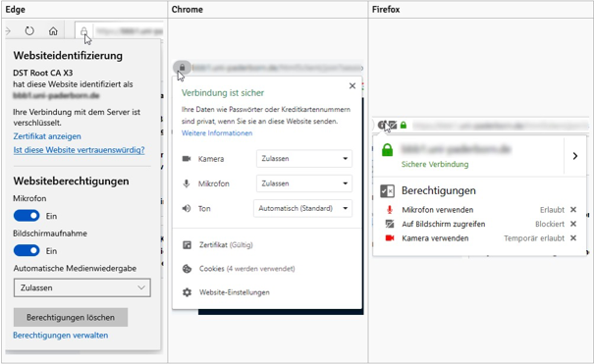Click the Berechtigungen löschen button
Viewport: 594px width, 364px height.
click(71, 318)
